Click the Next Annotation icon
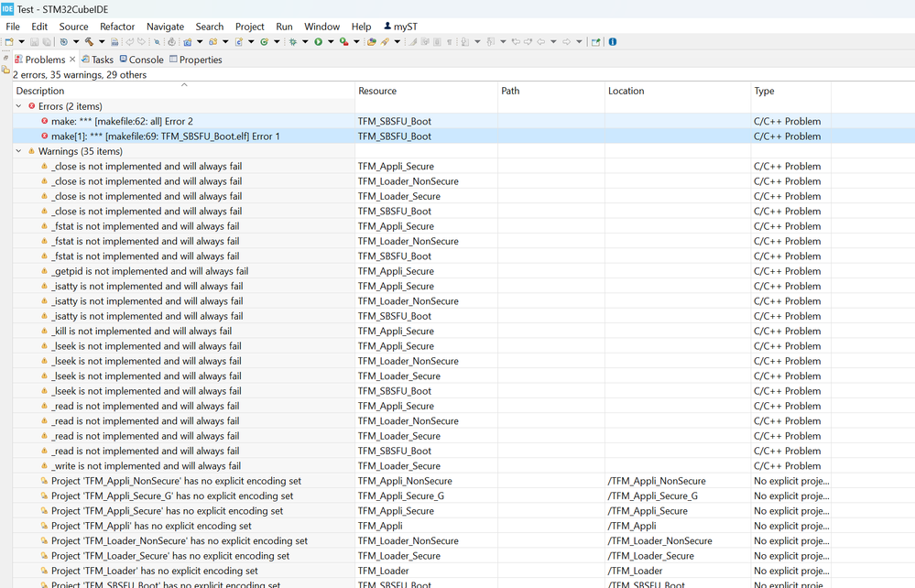The width and height of the screenshot is (915, 588). 464,42
